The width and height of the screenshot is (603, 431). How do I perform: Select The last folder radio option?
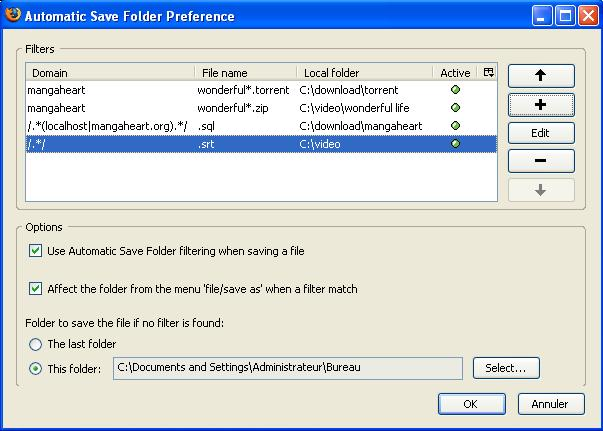tap(35, 344)
